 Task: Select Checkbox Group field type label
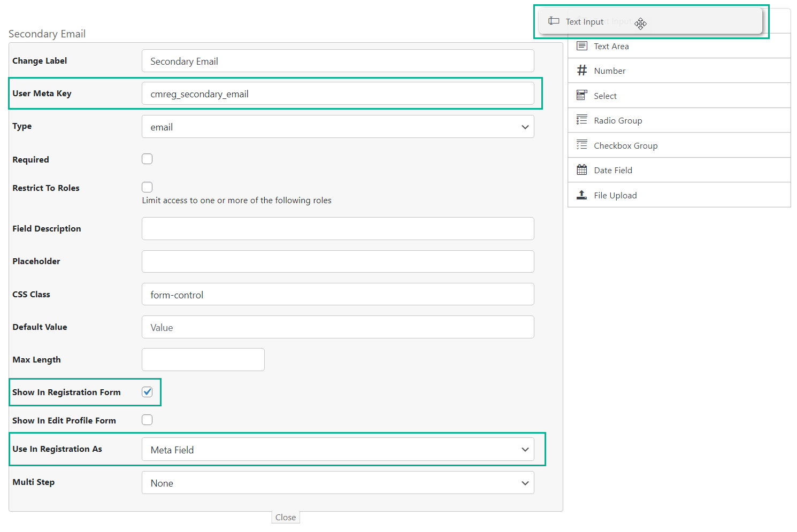point(626,146)
